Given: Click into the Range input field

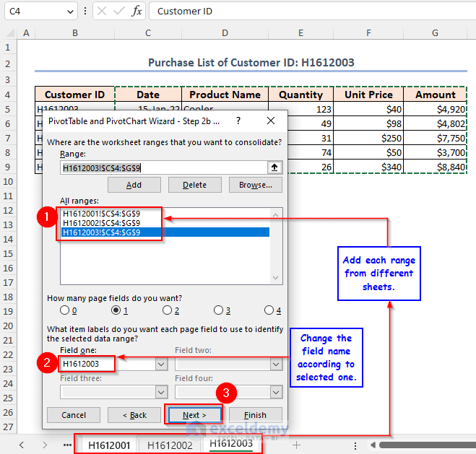Looking at the screenshot, I should pyautogui.click(x=164, y=167).
